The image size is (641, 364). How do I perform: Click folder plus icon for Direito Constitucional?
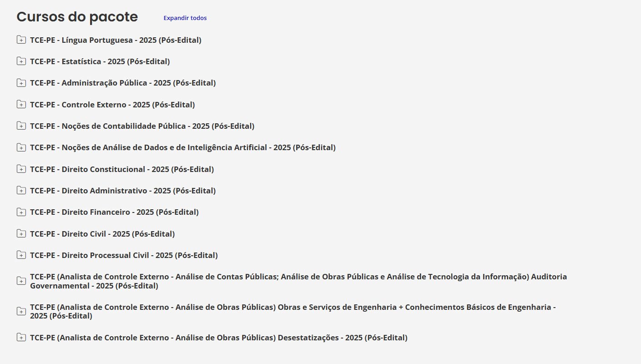21,169
